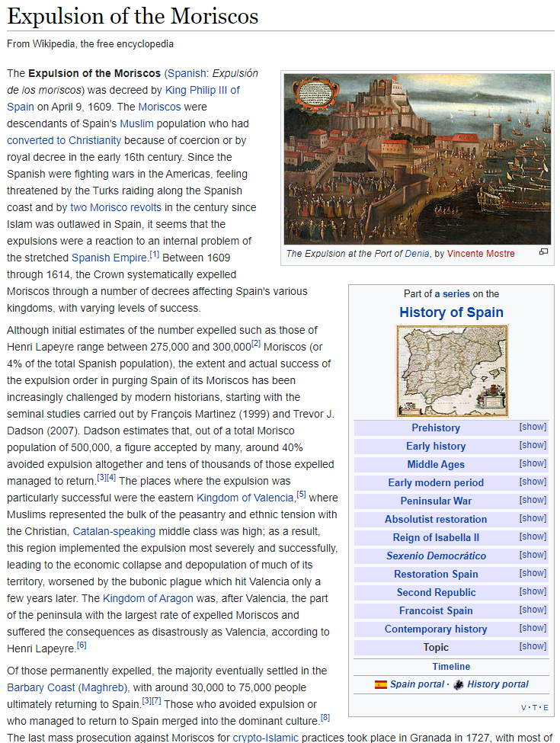Open the History of Spain map image
This screenshot has height=743, width=560.
452,371
